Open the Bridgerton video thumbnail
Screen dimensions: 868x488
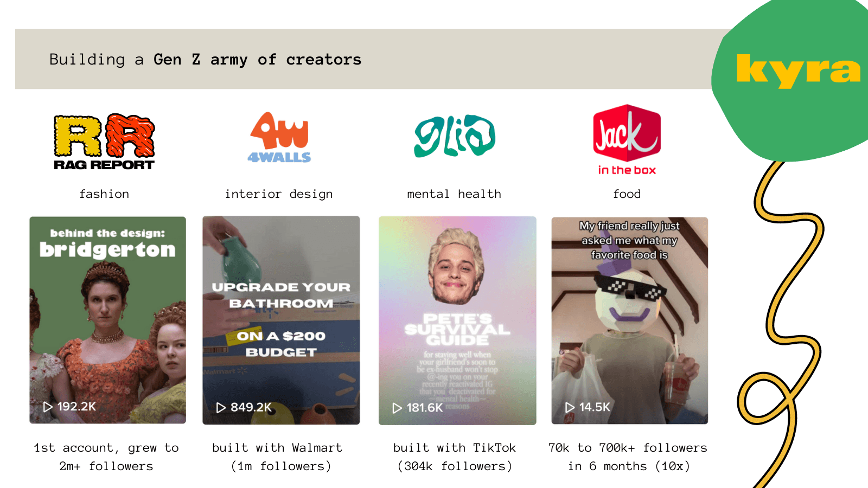click(107, 320)
